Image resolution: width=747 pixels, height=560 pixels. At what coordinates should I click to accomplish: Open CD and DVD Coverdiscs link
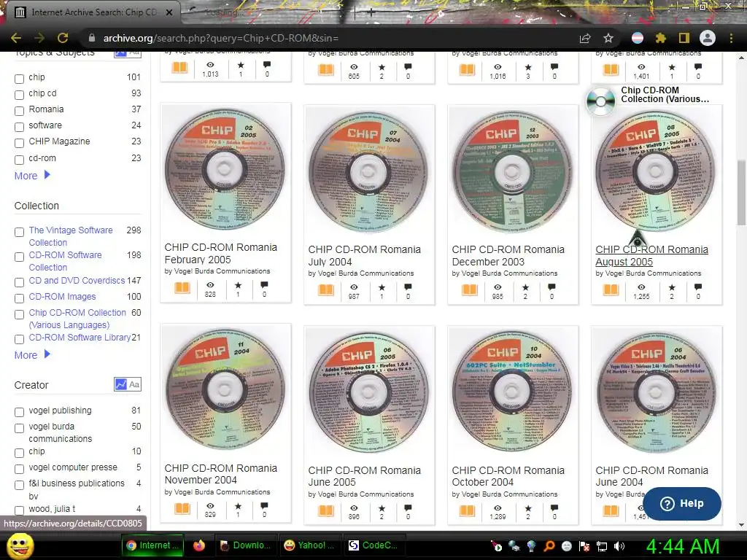pos(77,281)
